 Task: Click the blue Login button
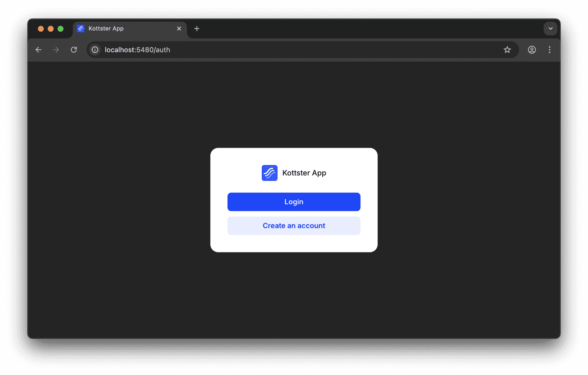coord(294,202)
